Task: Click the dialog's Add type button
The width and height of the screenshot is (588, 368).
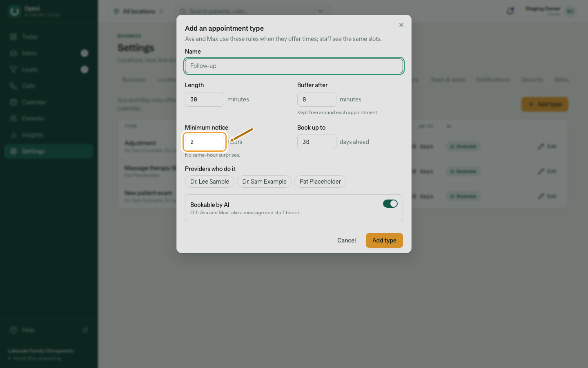Action: click(384, 240)
